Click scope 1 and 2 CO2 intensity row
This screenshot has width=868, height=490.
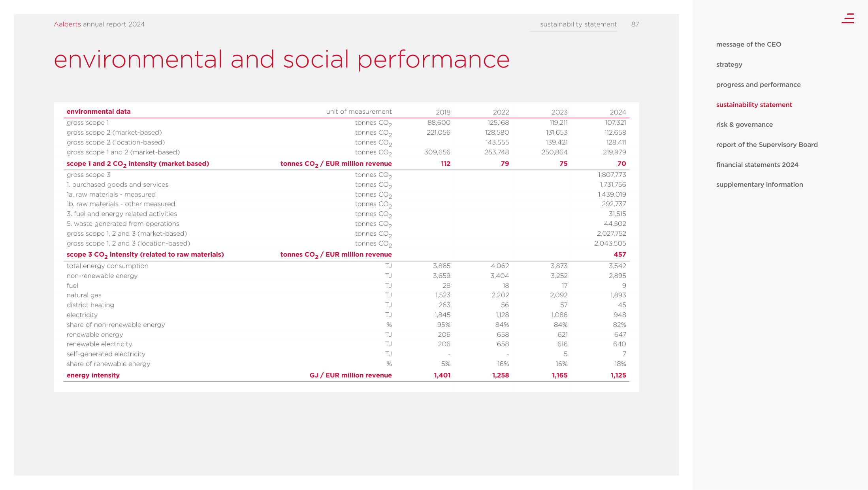(346, 163)
